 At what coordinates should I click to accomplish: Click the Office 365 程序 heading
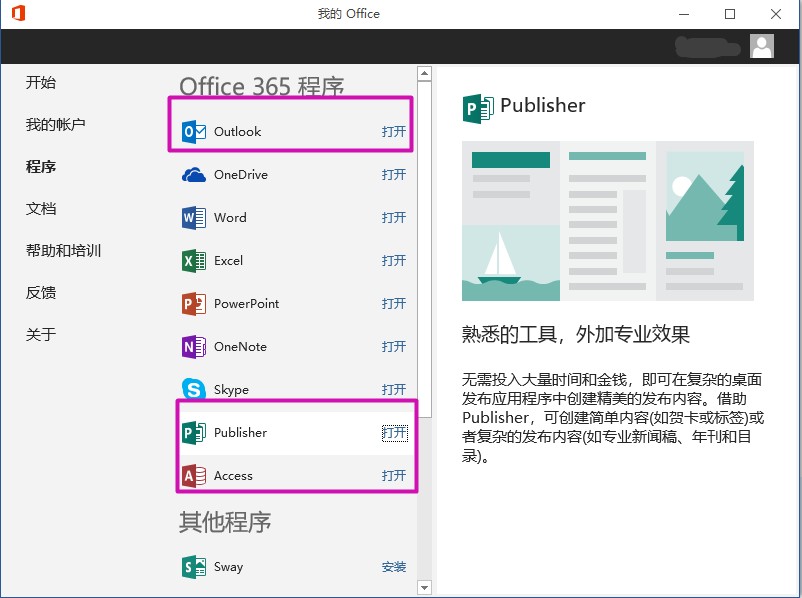(x=261, y=86)
